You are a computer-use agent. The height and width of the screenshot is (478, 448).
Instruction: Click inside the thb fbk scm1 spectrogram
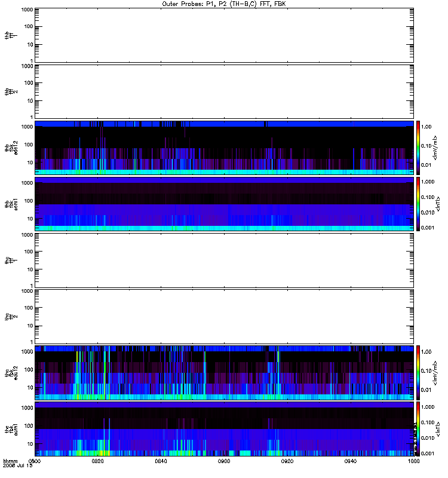[x=224, y=204]
